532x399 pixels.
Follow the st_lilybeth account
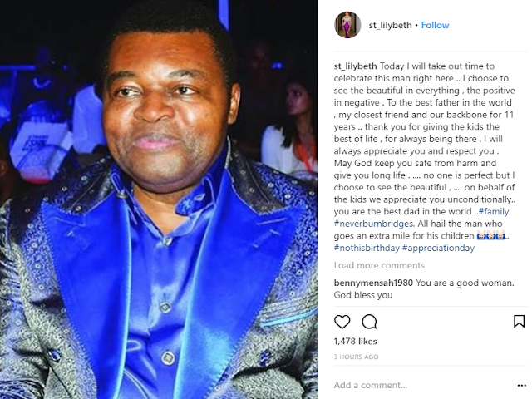point(435,25)
